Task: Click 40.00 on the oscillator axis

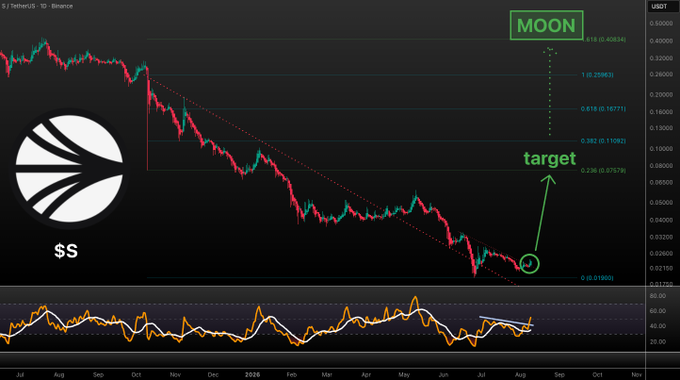Action: pyautogui.click(x=657, y=326)
